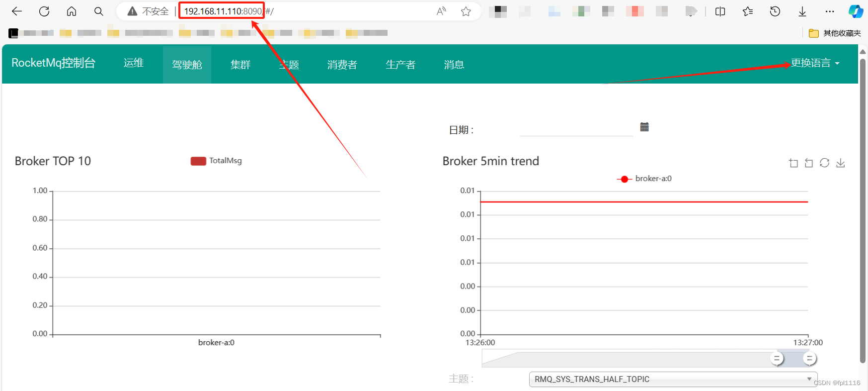The width and height of the screenshot is (868, 391).
Task: Toggle the TotalMsg legend series
Action: coord(216,161)
